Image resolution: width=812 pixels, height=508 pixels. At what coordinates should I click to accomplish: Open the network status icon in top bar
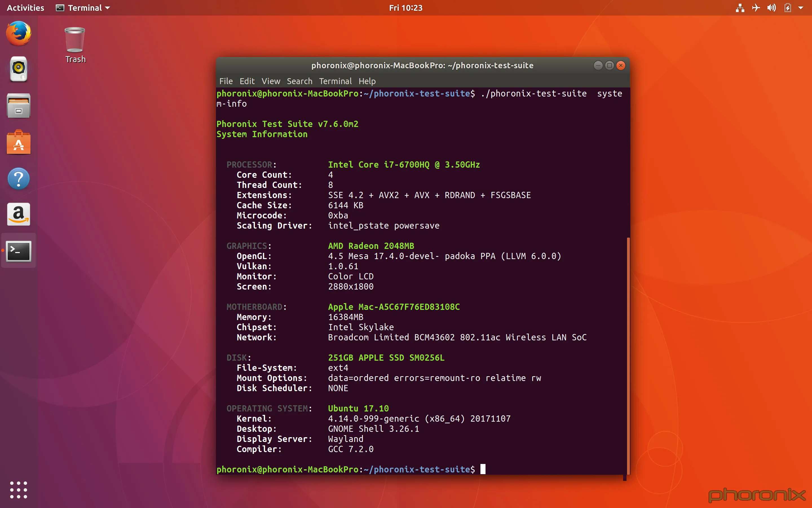click(x=740, y=8)
